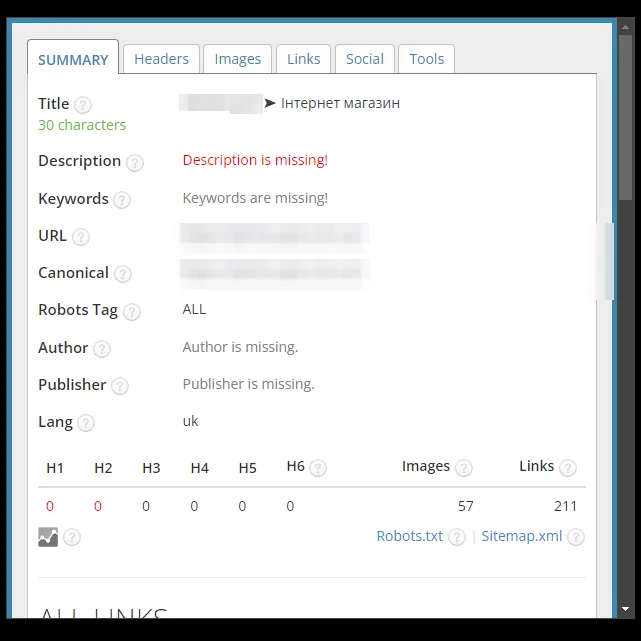Show help for Canonical field
The height and width of the screenshot is (641, 641).
(123, 274)
